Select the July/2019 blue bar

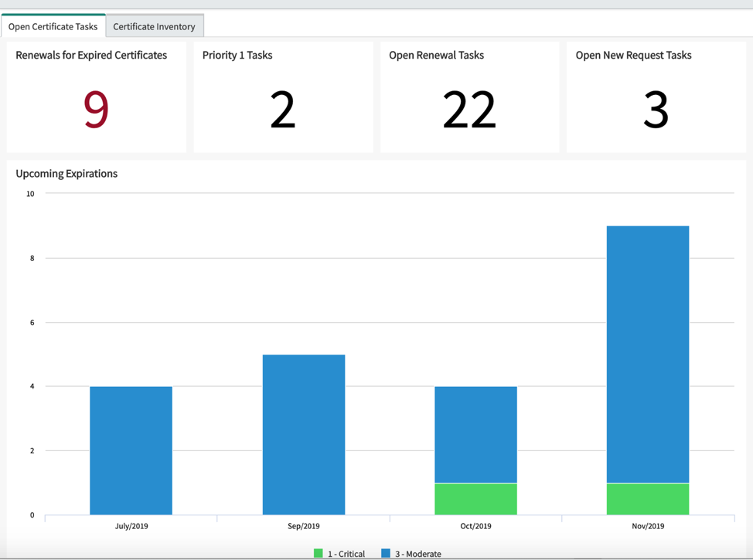point(131,450)
